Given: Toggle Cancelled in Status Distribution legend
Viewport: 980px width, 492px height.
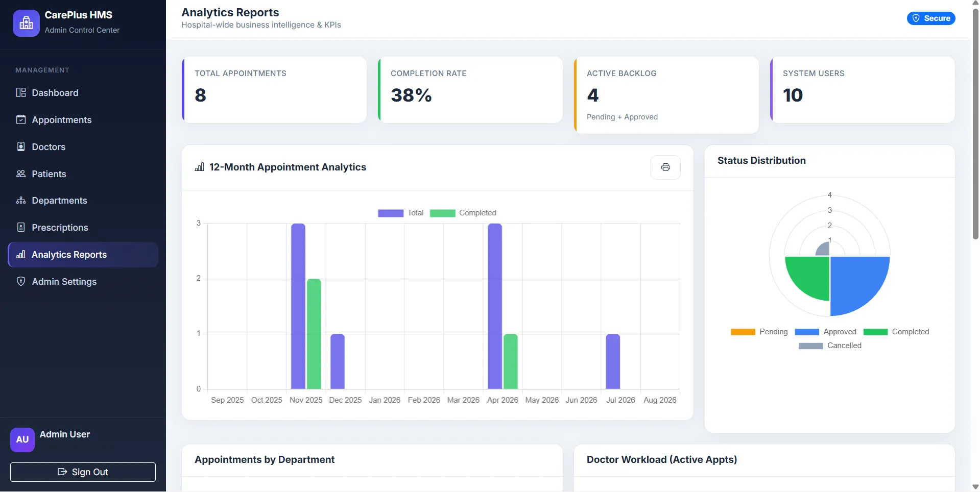Looking at the screenshot, I should click(830, 346).
